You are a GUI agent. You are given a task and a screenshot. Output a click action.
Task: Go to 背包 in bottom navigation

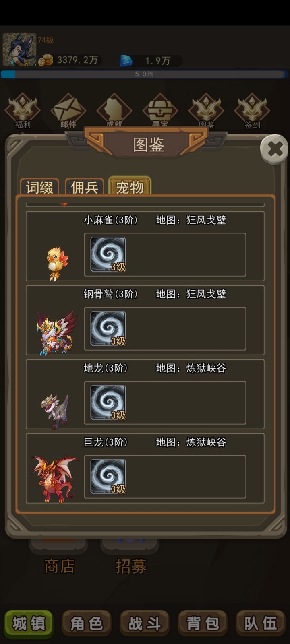[203, 623]
